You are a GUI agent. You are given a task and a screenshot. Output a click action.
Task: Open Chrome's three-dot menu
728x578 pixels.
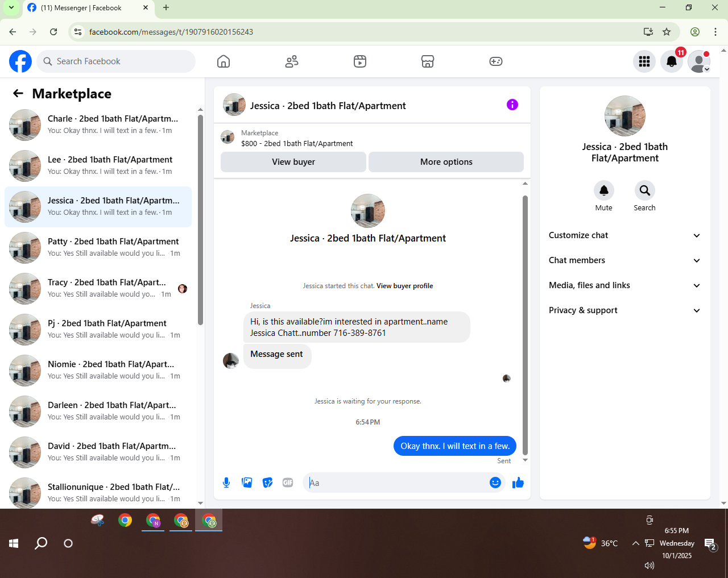point(715,32)
